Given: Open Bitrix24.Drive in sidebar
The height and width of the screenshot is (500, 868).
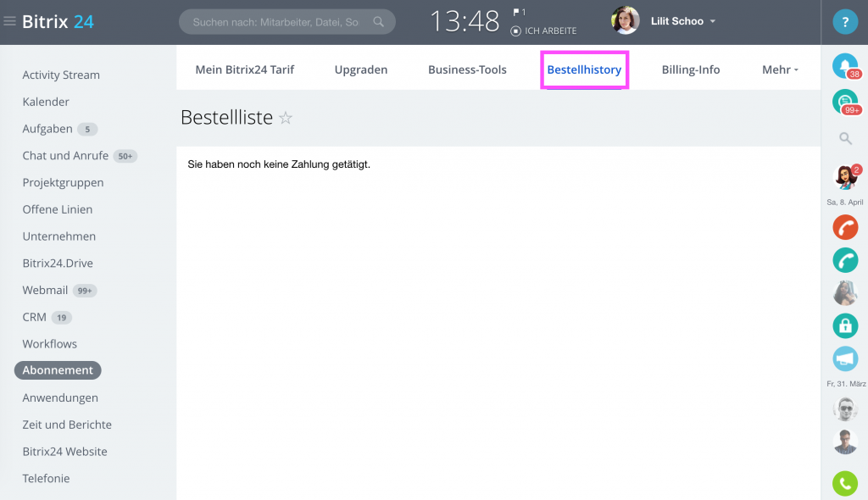Looking at the screenshot, I should (x=58, y=264).
